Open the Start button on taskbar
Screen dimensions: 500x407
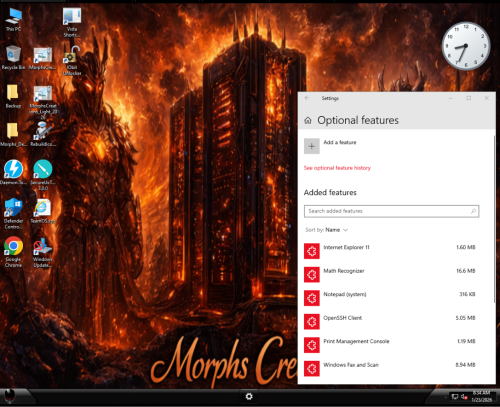click(x=10, y=396)
